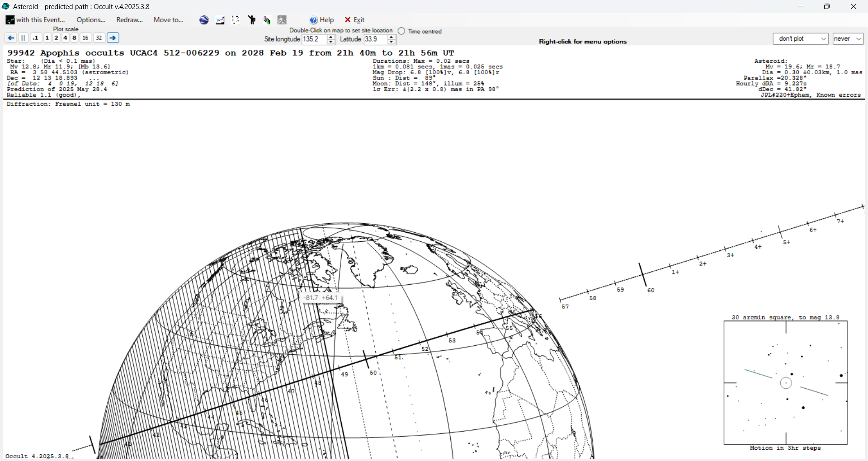Click the chart graph toolbar icon

pos(220,20)
